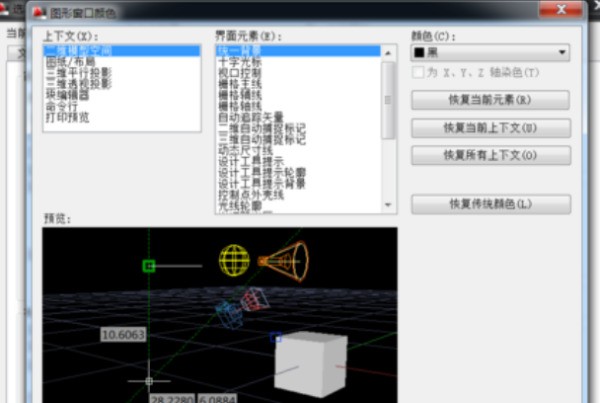Toggle the 为 X、Y、Z 轴染色 checkbox
Image resolution: width=600 pixels, height=403 pixels.
pos(418,72)
